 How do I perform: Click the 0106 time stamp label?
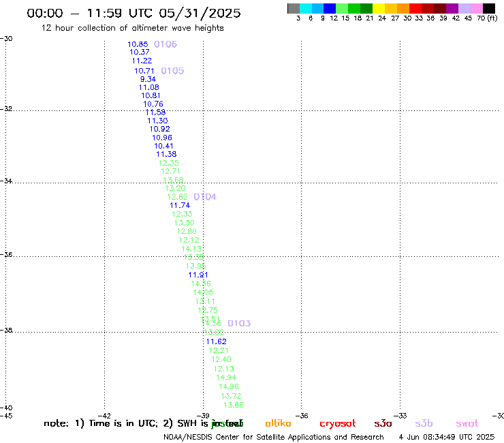click(x=166, y=44)
